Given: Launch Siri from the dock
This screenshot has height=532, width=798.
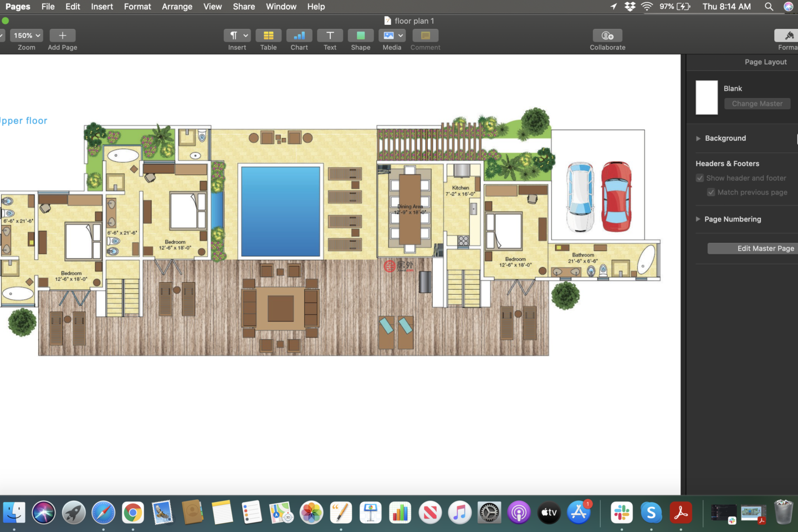Looking at the screenshot, I should coord(44,513).
